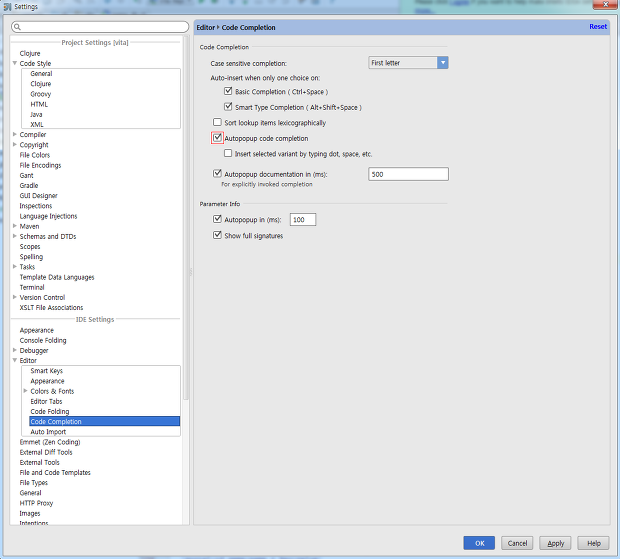Select Smart Keys under Editor
620x559 pixels.
pos(47,371)
